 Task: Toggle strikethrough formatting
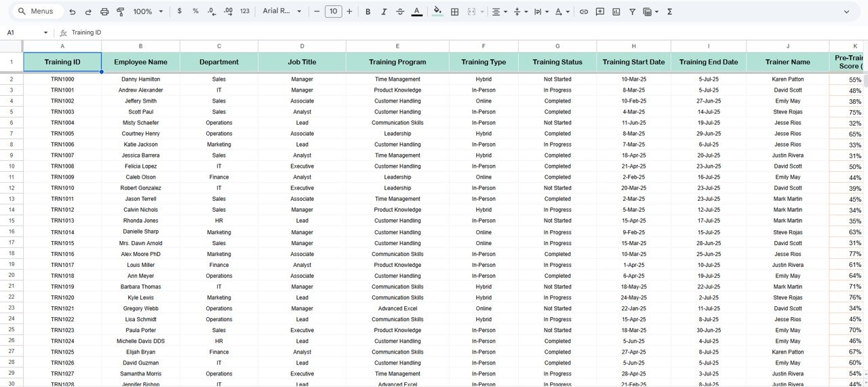[400, 12]
